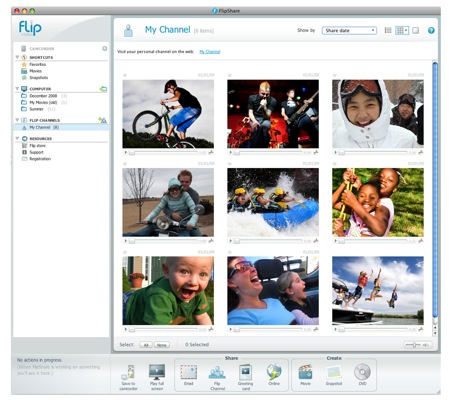Screen dimensions: 450x400
Task: Select the My Movies (old) folder
Action: [x=44, y=103]
